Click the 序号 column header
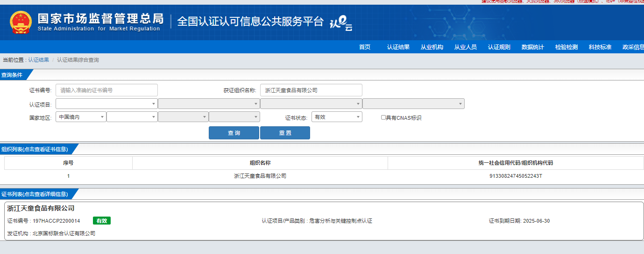644x254 pixels. point(68,163)
